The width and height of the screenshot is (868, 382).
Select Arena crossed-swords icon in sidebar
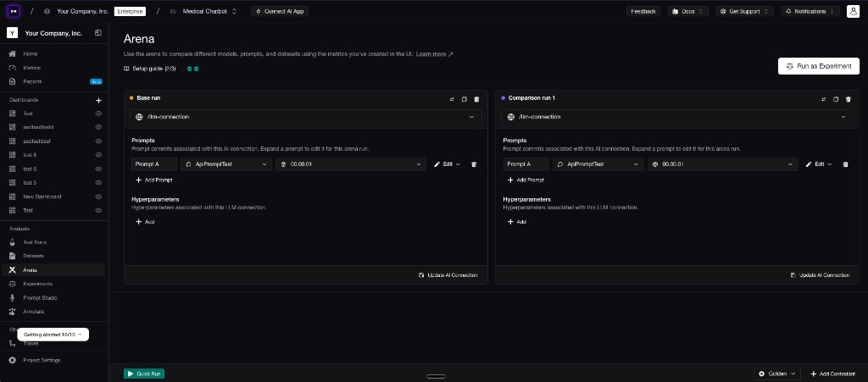(12, 270)
